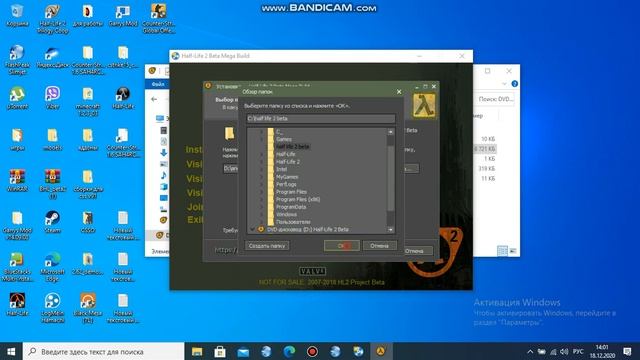Select the Windows folder in tree
Image resolution: width=640 pixels, height=360 pixels.
[286, 214]
